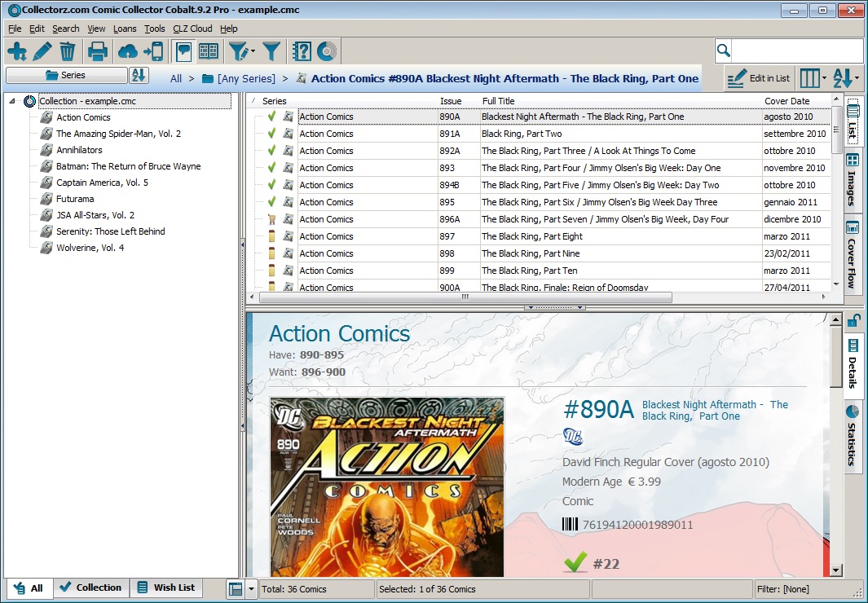Open the Loans menu
Screen dimensions: 868x603
[x=125, y=29]
